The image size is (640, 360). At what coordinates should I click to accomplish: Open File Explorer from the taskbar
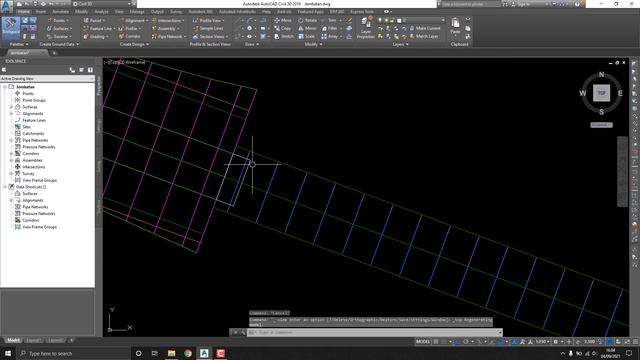[171, 353]
